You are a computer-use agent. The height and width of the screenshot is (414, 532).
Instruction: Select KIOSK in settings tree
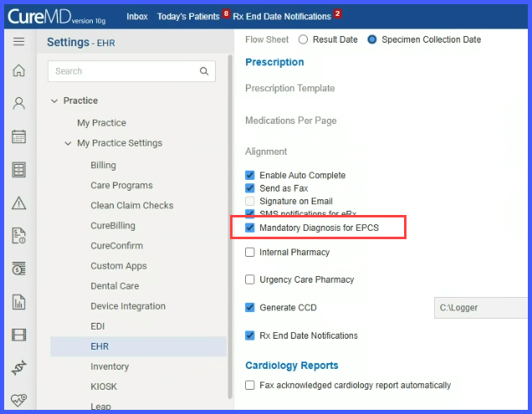tap(104, 386)
